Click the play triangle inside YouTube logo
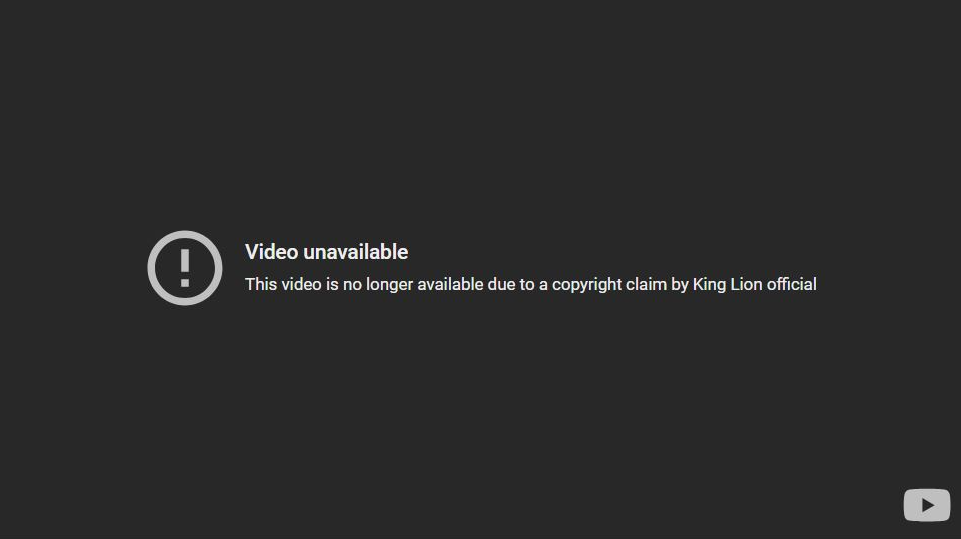Image resolution: width=961 pixels, height=539 pixels. pyautogui.click(x=928, y=505)
